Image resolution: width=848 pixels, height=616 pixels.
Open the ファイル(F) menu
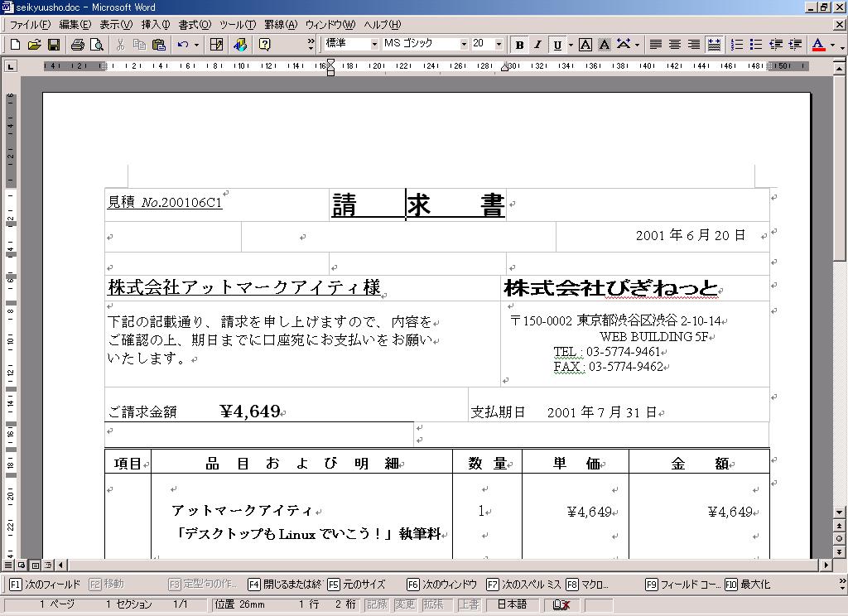(x=30, y=25)
